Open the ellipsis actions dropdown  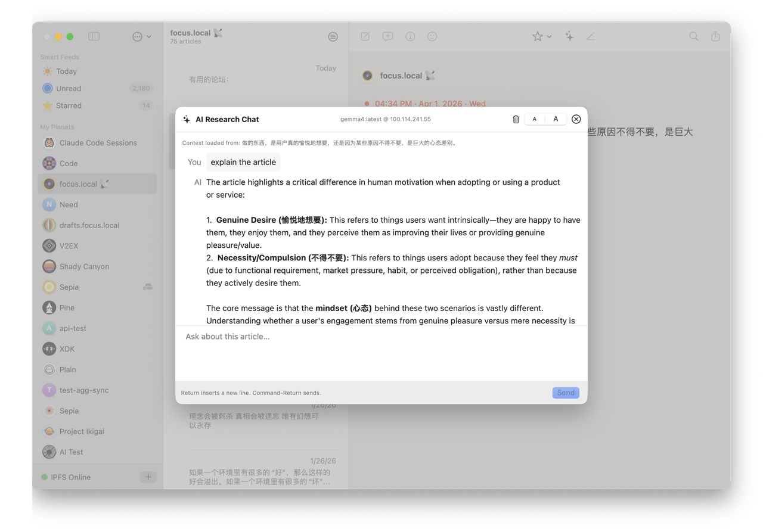(141, 36)
